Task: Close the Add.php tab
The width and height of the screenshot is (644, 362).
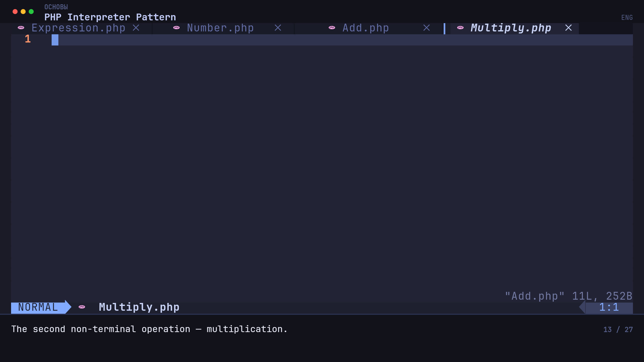Action: tap(426, 28)
